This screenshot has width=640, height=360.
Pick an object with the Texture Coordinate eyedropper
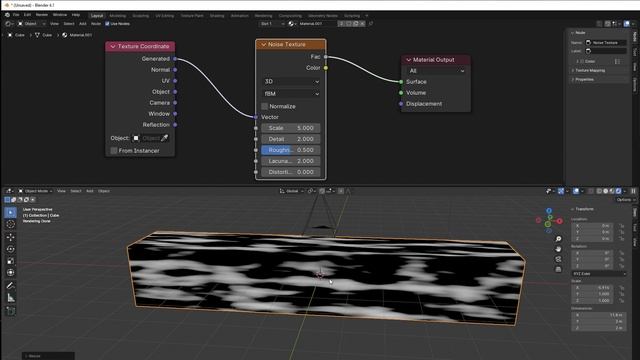coord(164,138)
